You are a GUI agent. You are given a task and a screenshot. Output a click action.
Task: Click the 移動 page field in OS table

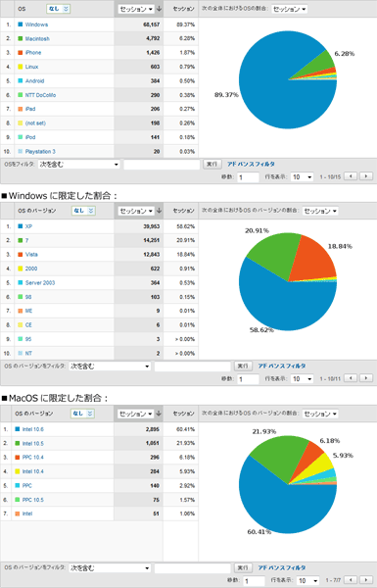point(248,177)
